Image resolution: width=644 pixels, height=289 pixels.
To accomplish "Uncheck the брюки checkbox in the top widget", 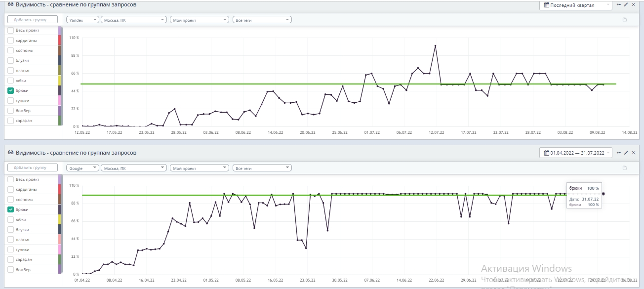I will point(11,90).
